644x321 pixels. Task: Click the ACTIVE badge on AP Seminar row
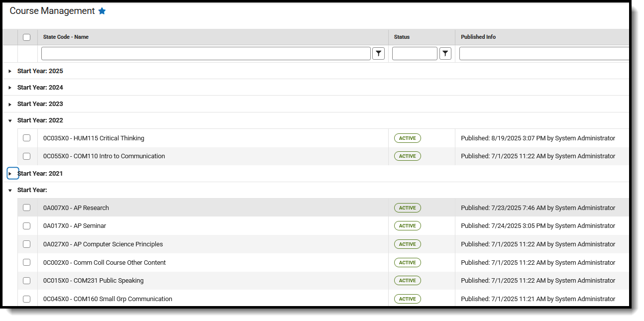pos(407,225)
